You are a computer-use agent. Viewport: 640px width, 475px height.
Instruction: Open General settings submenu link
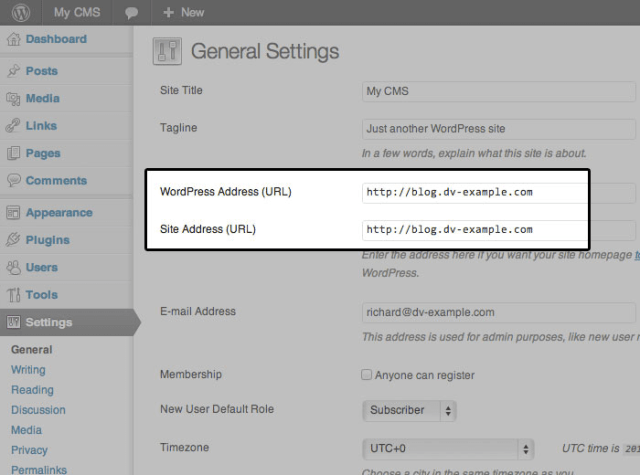31,350
